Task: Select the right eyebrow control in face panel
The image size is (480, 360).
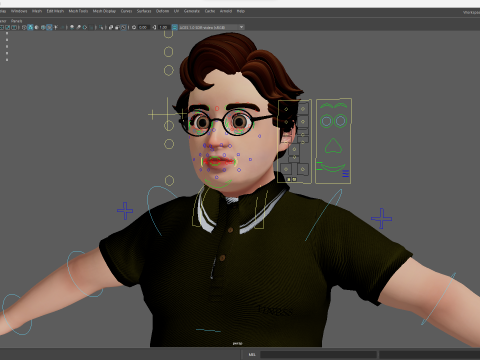Action: coord(341,106)
